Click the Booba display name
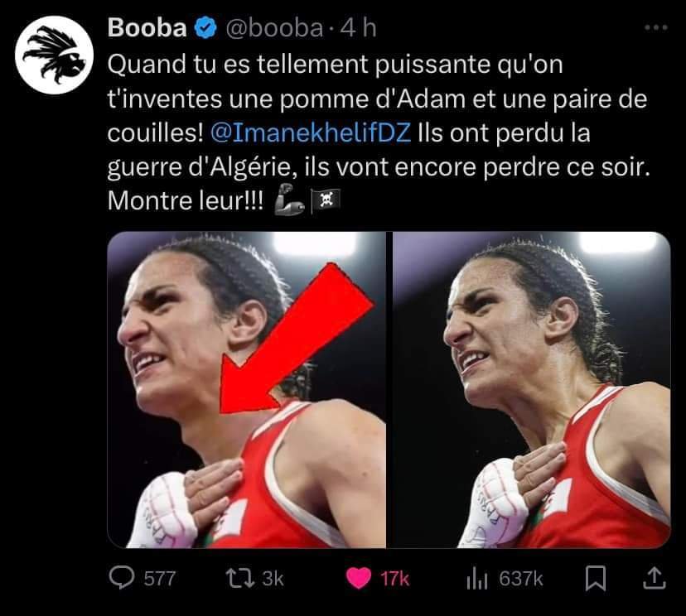This screenshot has width=686, height=616. pos(147,28)
